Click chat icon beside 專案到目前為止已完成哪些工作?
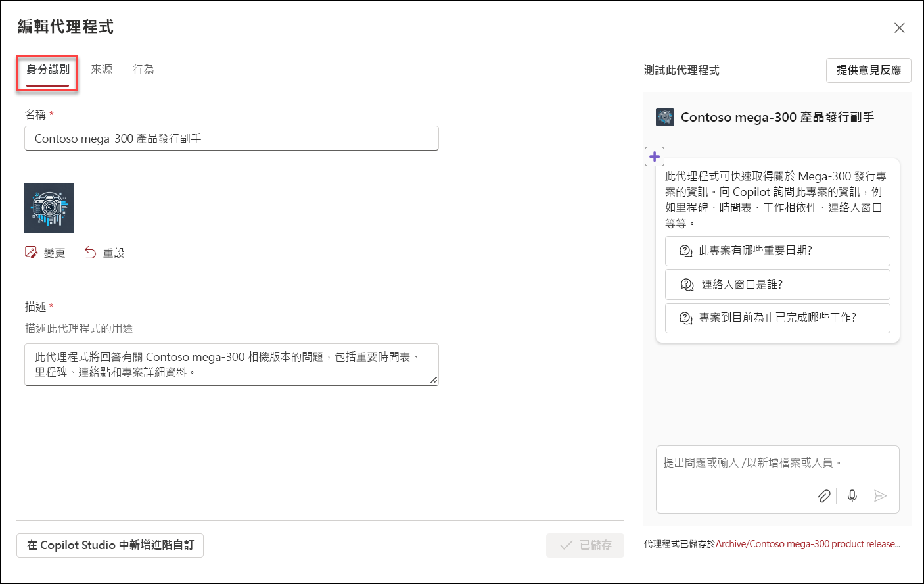The height and width of the screenshot is (584, 924). tap(685, 318)
